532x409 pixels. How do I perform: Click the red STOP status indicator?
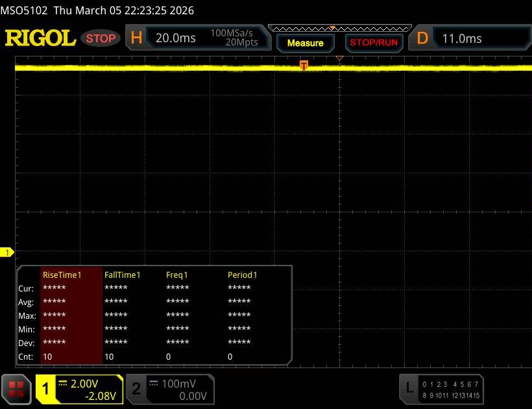[x=101, y=38]
